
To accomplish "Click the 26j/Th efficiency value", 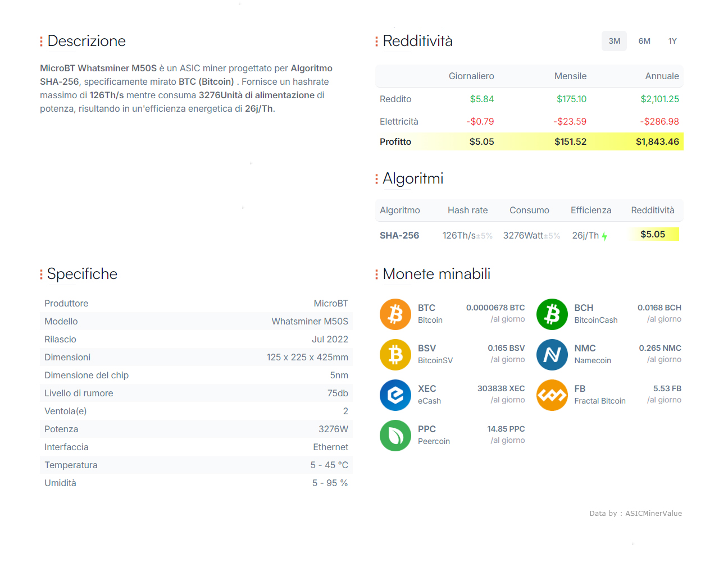I will click(x=585, y=235).
